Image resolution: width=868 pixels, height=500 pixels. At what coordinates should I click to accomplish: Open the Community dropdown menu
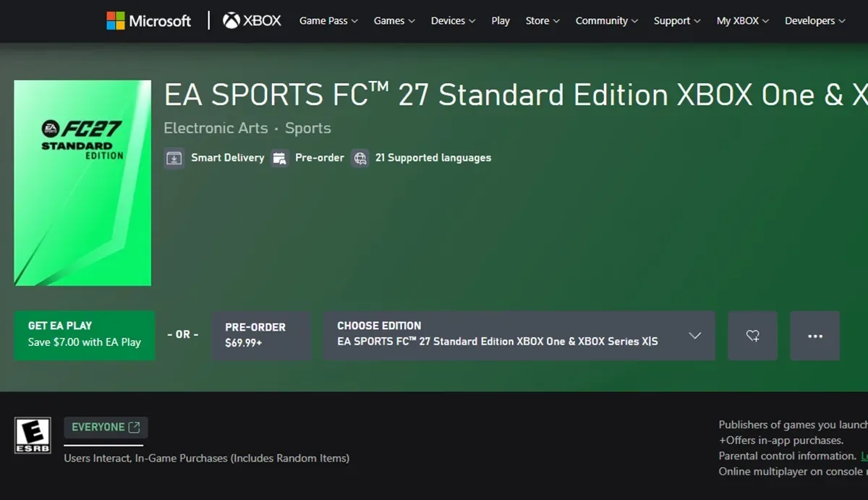607,20
